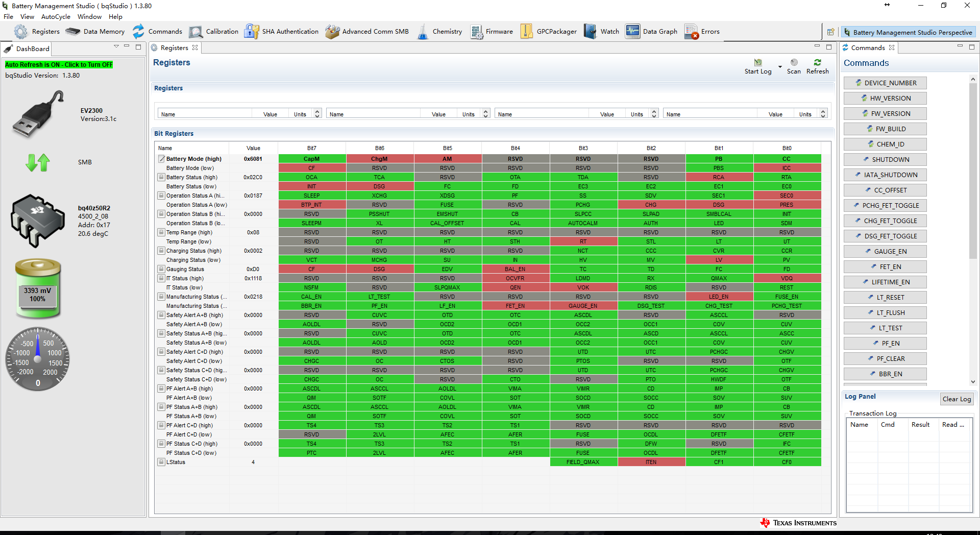The height and width of the screenshot is (535, 980).
Task: Click the Transaction Log Result column header
Action: click(x=923, y=425)
